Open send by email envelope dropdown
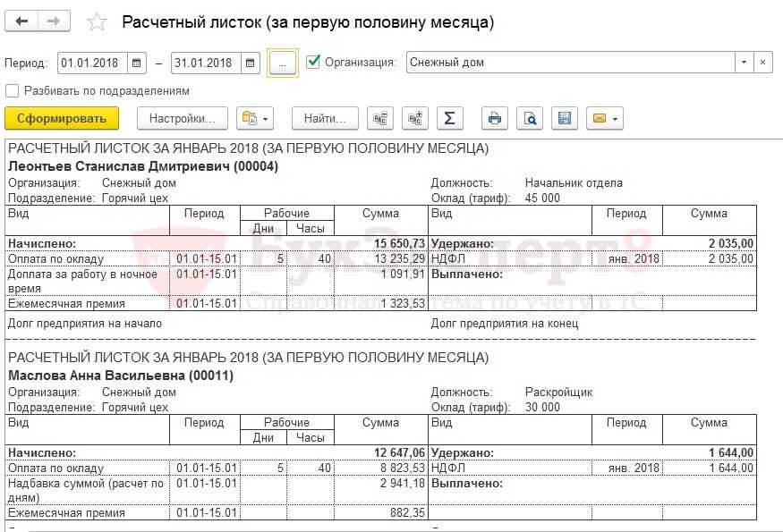Viewport: 783px width, 532px height. (x=605, y=118)
